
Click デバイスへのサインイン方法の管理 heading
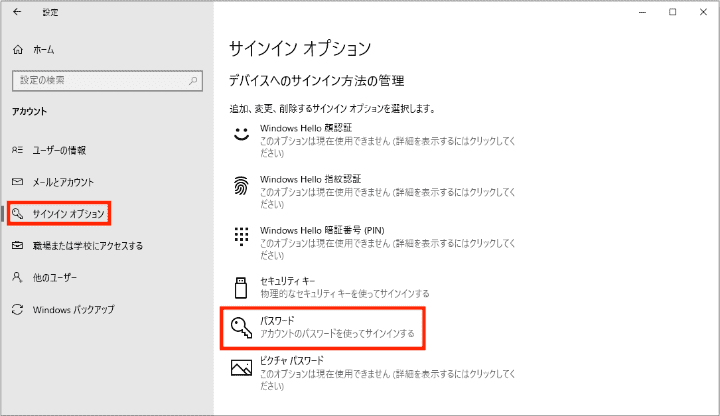coord(316,81)
